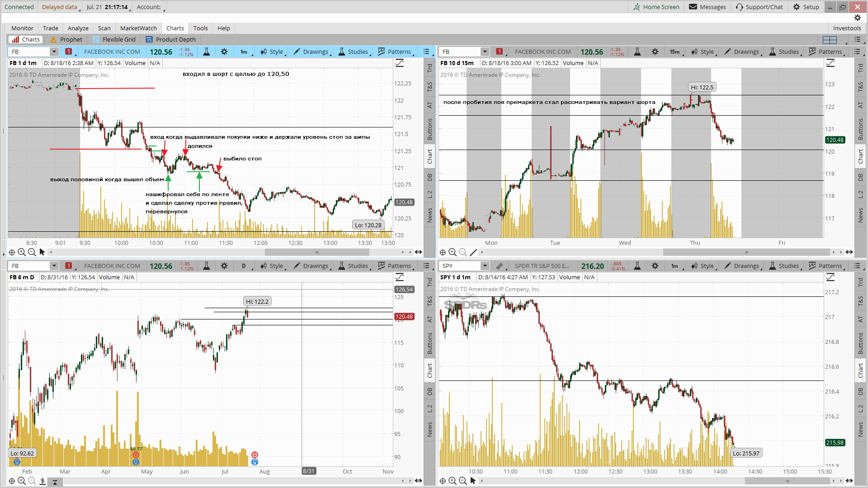Open the MarketWatch tab
868x488 pixels.
coord(138,28)
